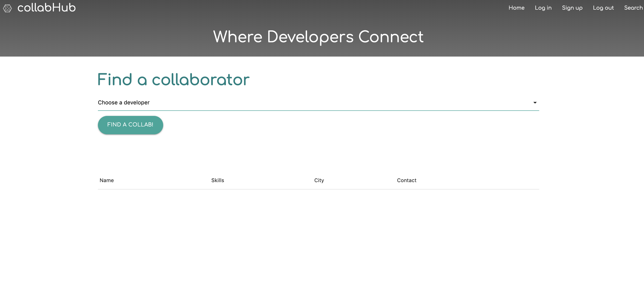Go to the Log in page

[543, 8]
